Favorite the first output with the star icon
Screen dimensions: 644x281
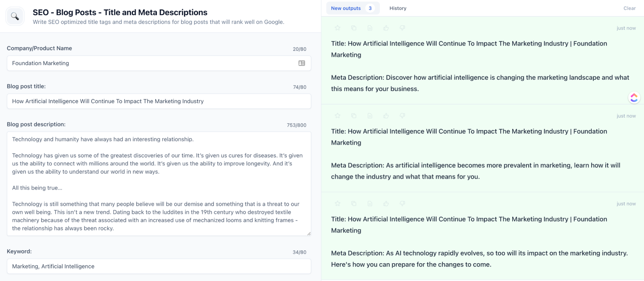pos(337,28)
